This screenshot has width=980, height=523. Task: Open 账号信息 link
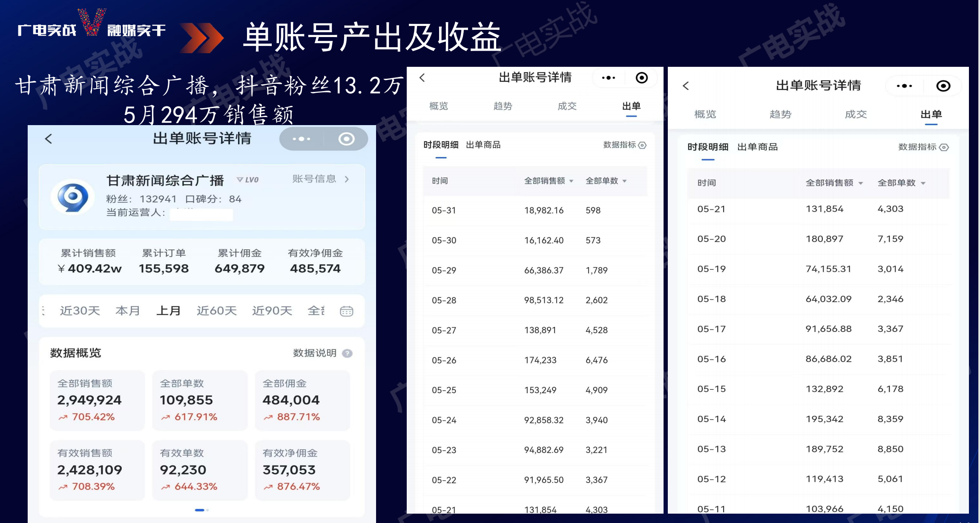pyautogui.click(x=320, y=179)
